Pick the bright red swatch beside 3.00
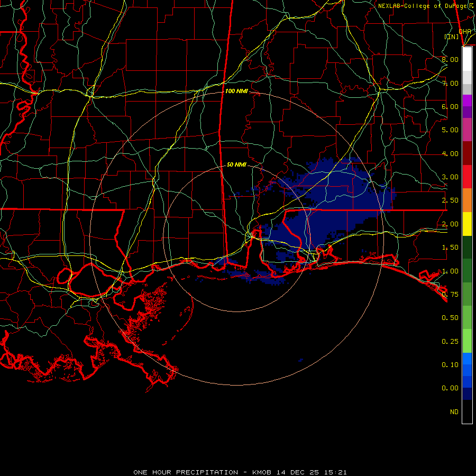This screenshot has width=476, height=476. 467,177
